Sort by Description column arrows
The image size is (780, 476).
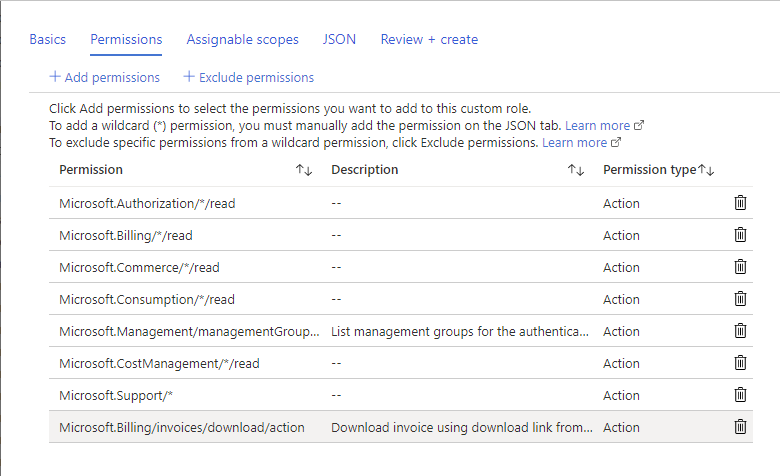(x=575, y=170)
